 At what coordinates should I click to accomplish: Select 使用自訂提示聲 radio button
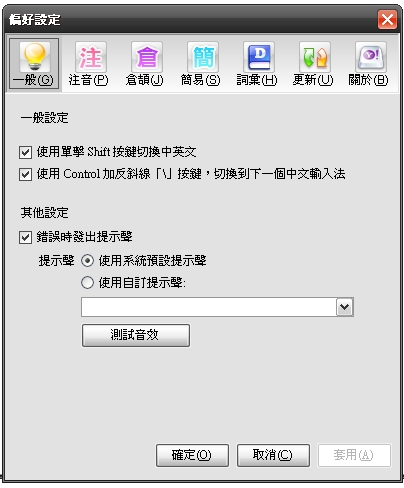(x=87, y=283)
